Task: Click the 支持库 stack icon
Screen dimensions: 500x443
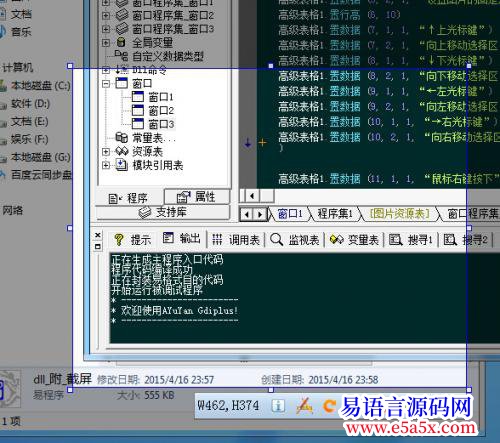Action: click(x=145, y=212)
